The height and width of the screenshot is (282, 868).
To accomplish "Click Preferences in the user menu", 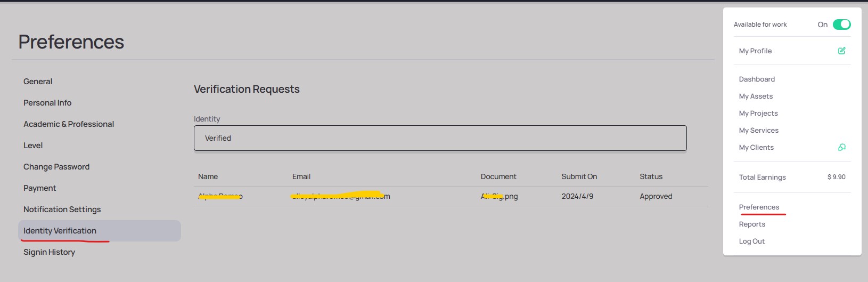I will [x=759, y=207].
